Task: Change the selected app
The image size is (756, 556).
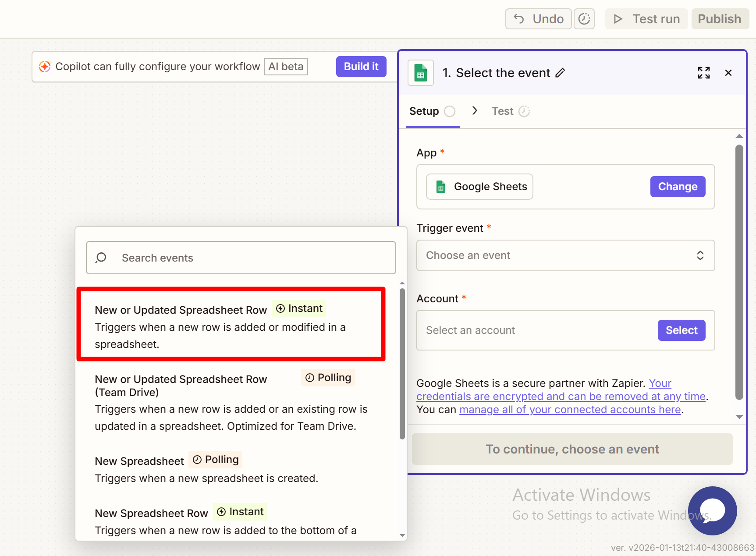Action: tap(678, 187)
